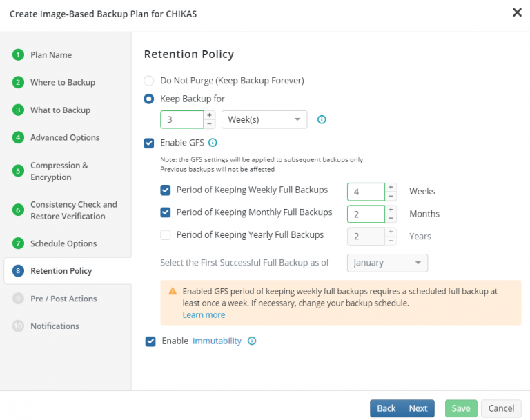Go to Schedule Options step

[x=63, y=243]
